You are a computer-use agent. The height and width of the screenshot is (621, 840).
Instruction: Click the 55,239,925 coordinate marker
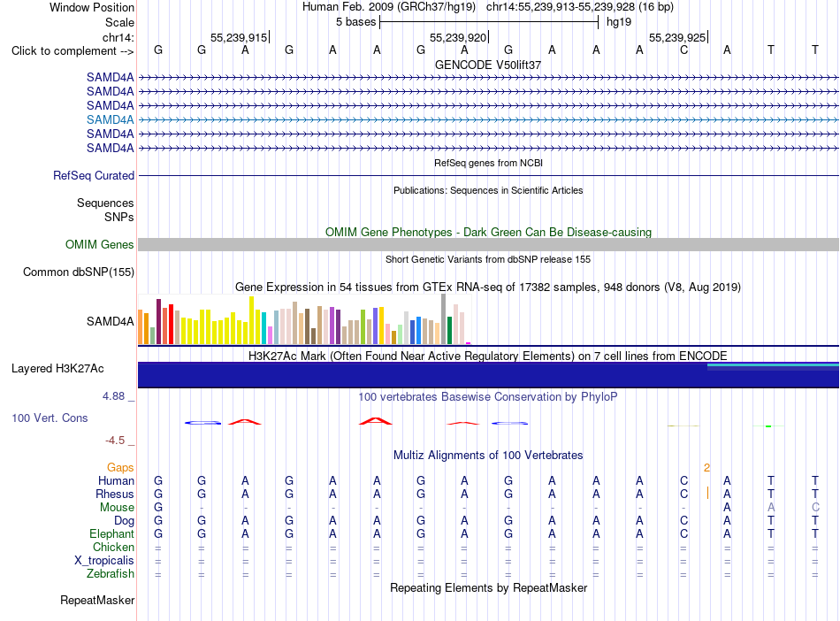tap(677, 37)
